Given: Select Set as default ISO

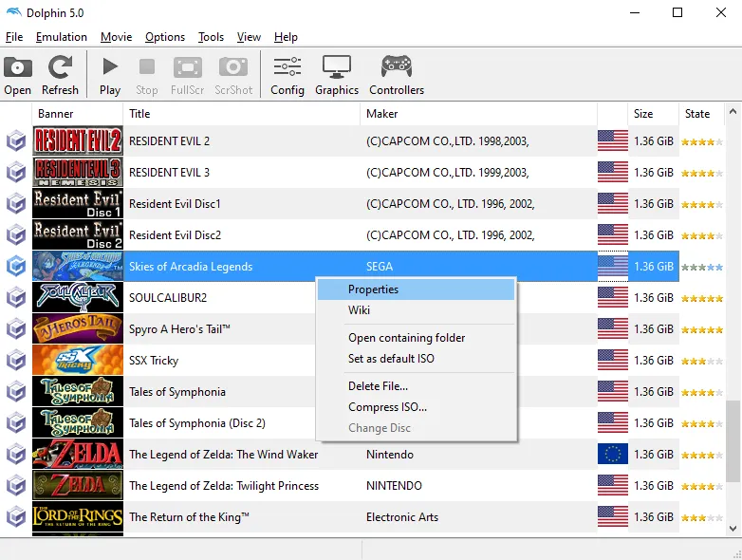Looking at the screenshot, I should click(x=416, y=359).
